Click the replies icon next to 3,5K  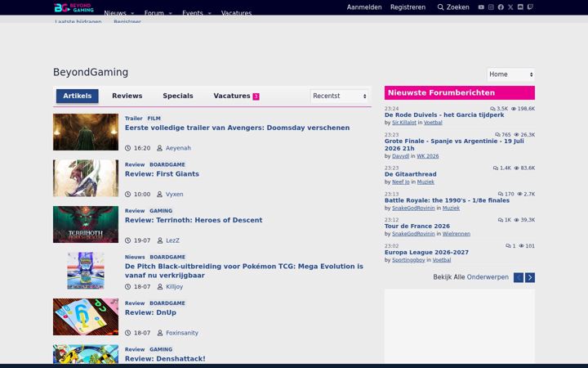(492, 109)
